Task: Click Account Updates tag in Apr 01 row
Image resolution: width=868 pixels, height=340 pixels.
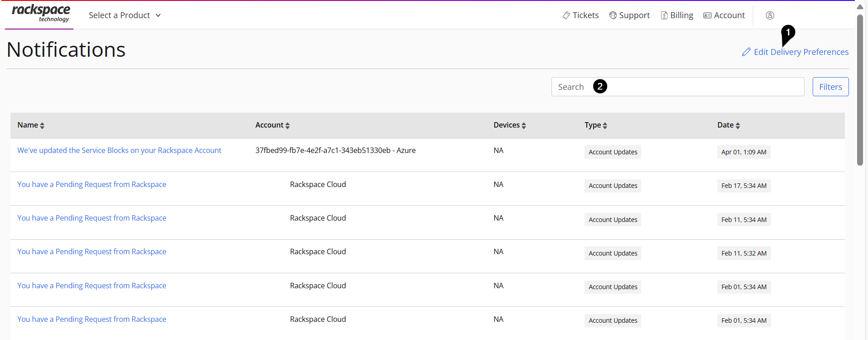Action: (x=613, y=152)
